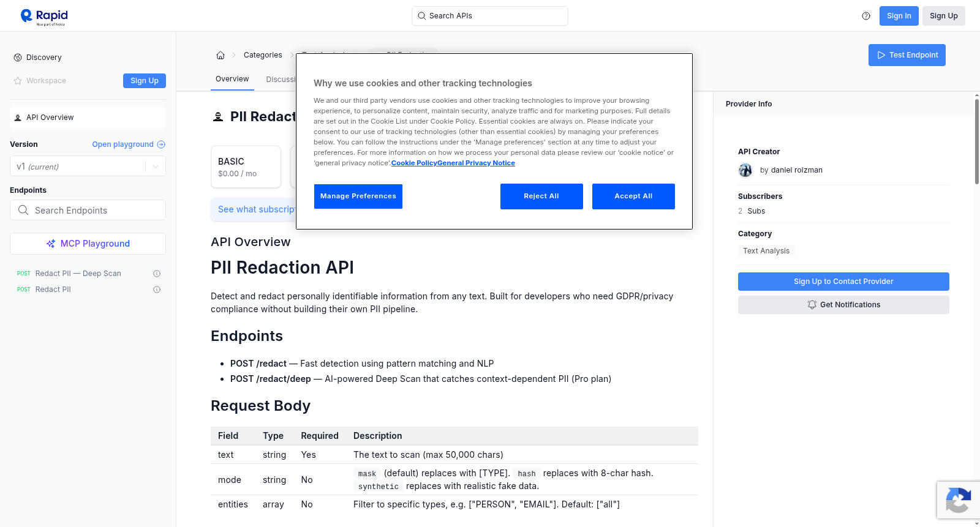Screen dimensions: 980x527
Task: Open Workspace in the sidebar
Action: coord(46,81)
